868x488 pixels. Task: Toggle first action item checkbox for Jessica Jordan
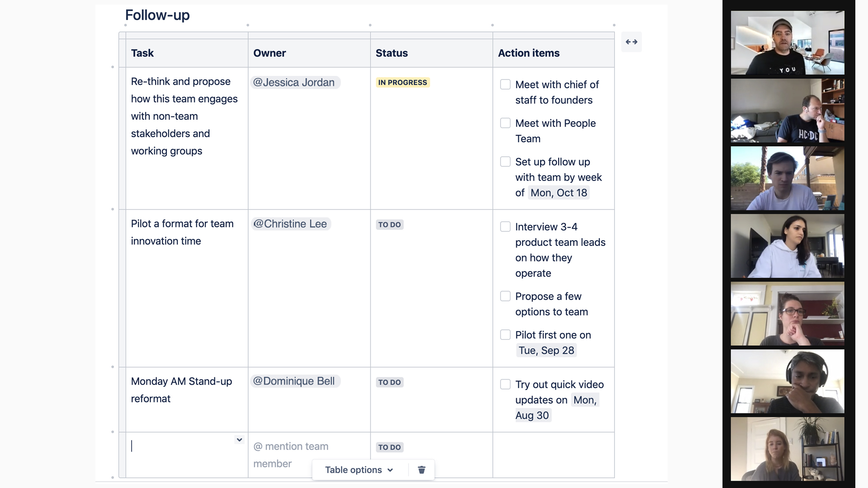pyautogui.click(x=505, y=84)
